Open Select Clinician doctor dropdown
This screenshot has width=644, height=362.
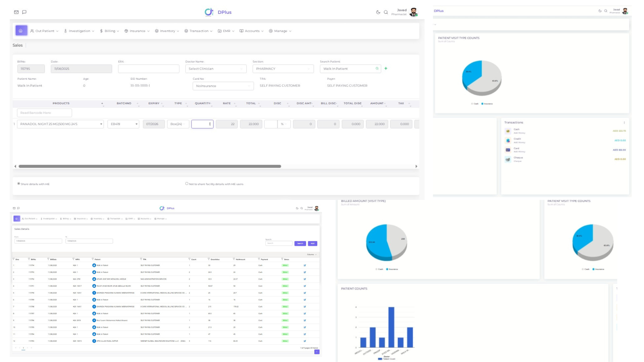point(216,69)
